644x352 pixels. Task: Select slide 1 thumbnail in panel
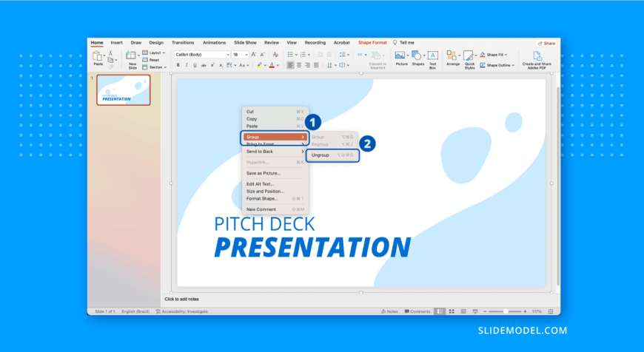tap(124, 90)
